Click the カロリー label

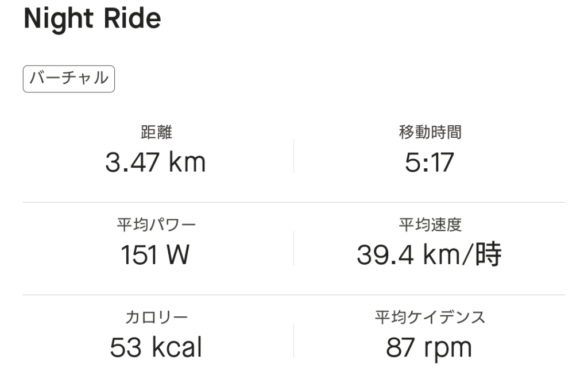(x=156, y=317)
